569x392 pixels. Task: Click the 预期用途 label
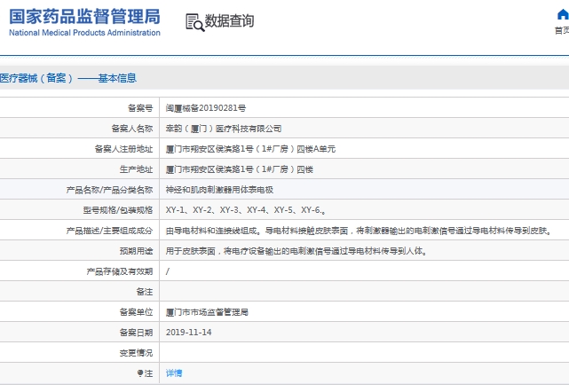[x=136, y=251]
